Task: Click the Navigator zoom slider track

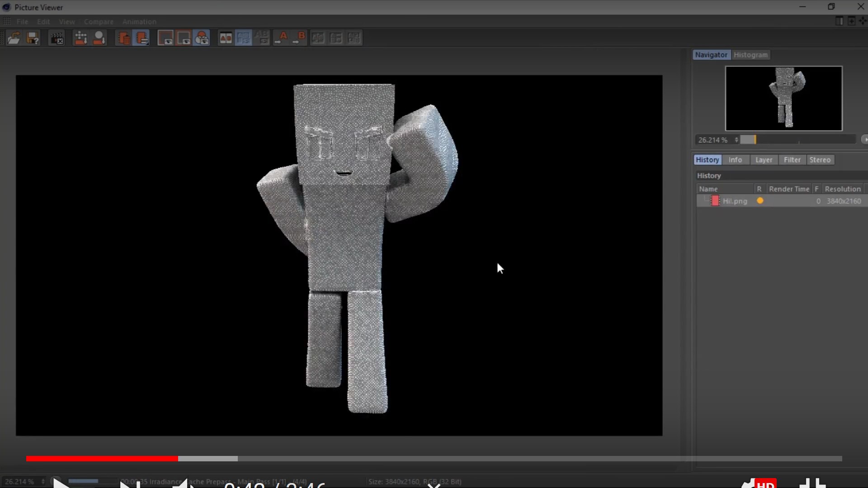Action: [798, 140]
